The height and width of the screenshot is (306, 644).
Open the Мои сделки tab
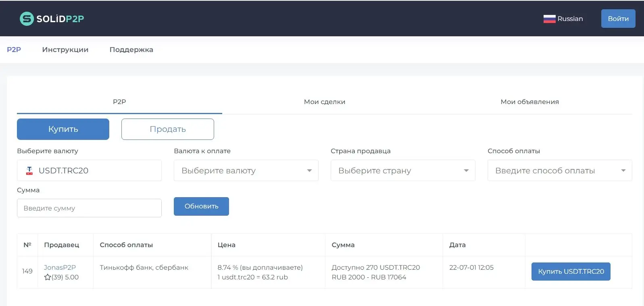pos(325,102)
